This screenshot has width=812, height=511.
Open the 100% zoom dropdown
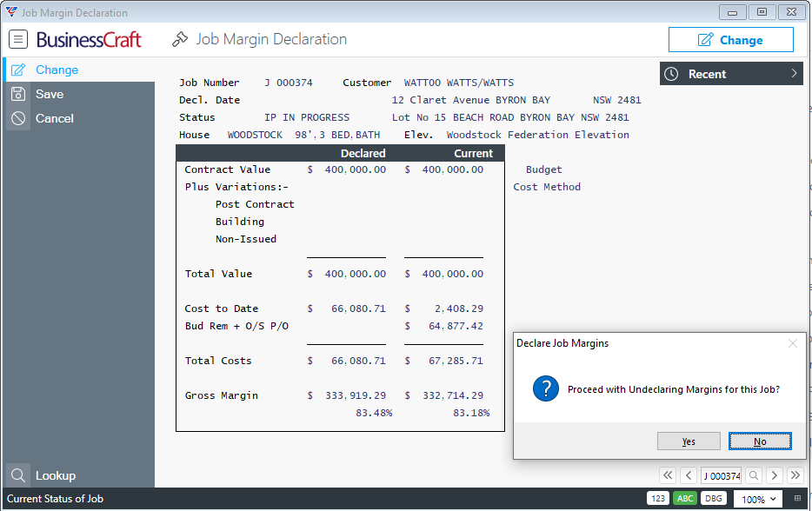point(758,499)
